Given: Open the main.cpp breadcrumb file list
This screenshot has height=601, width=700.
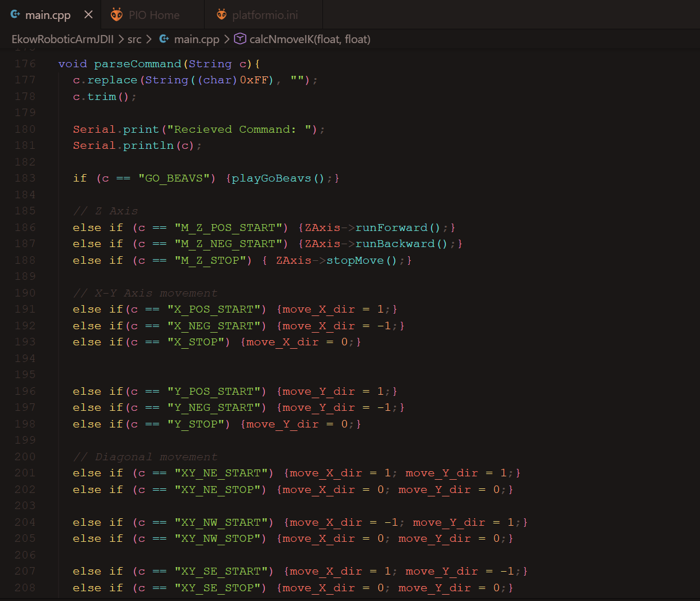Looking at the screenshot, I should click(197, 39).
